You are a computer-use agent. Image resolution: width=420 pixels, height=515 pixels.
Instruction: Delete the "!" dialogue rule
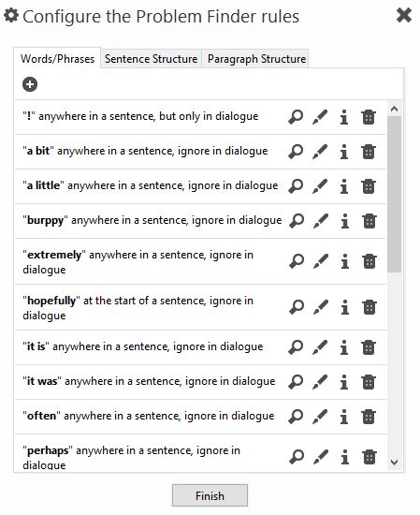click(369, 117)
